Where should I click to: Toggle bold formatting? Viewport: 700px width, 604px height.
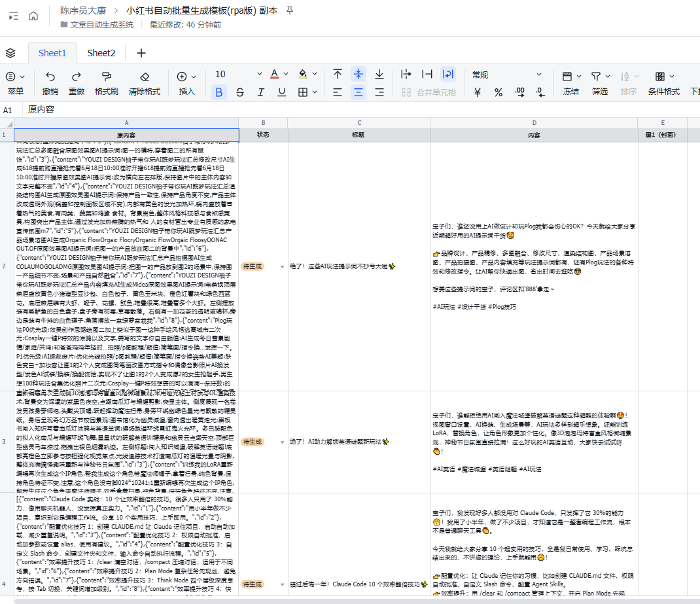point(219,92)
